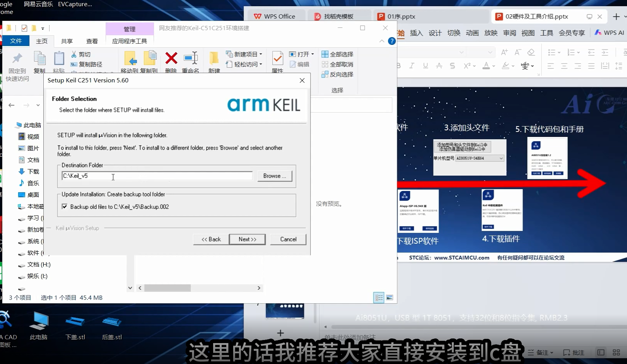Switch to 主页 ribbon tab
Image resolution: width=627 pixels, height=364 pixels.
(42, 41)
